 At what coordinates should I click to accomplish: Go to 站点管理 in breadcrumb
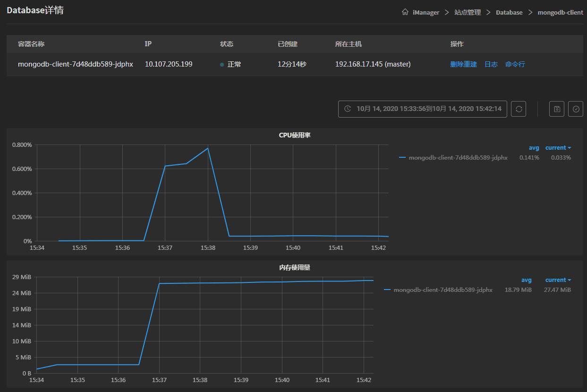click(x=468, y=13)
